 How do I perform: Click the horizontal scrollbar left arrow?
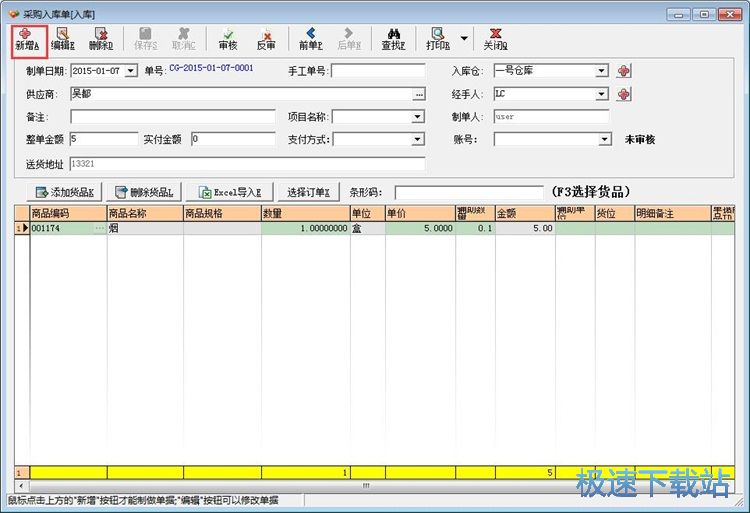coord(21,486)
